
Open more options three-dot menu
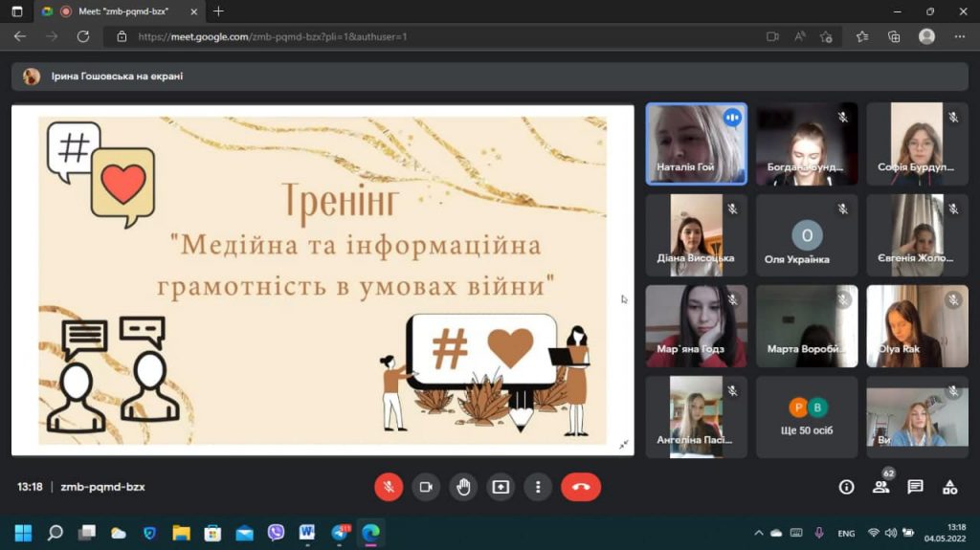[539, 487]
